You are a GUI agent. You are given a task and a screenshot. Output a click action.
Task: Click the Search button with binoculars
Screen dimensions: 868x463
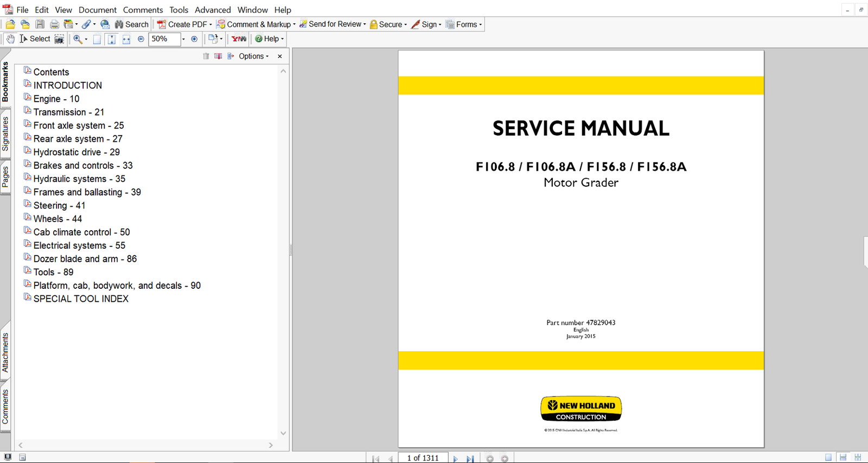click(132, 24)
